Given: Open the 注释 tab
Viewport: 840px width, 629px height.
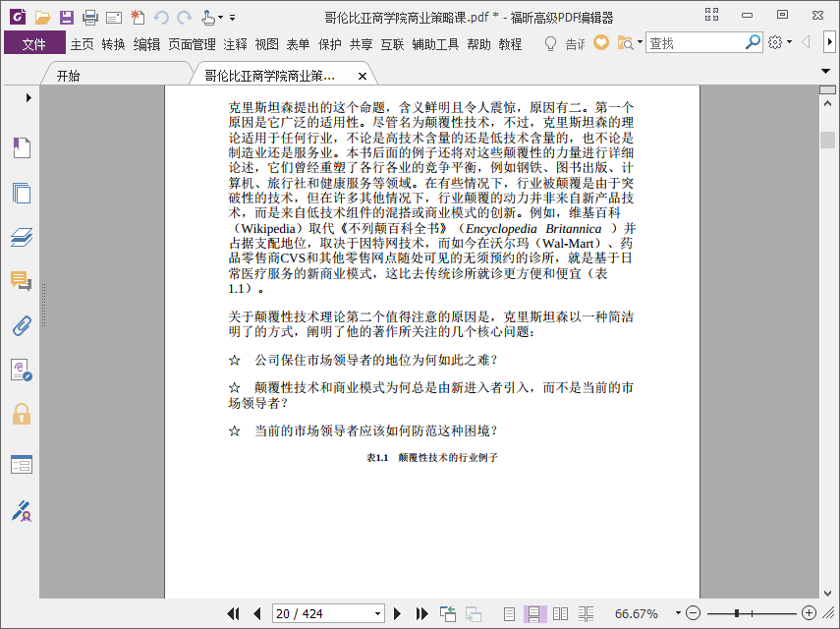Looking at the screenshot, I should 235,44.
